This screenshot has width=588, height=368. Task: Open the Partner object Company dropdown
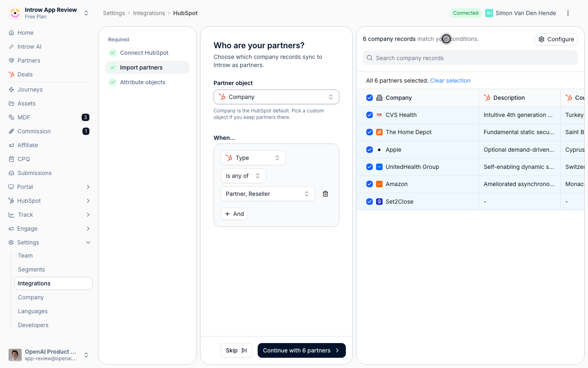click(276, 97)
